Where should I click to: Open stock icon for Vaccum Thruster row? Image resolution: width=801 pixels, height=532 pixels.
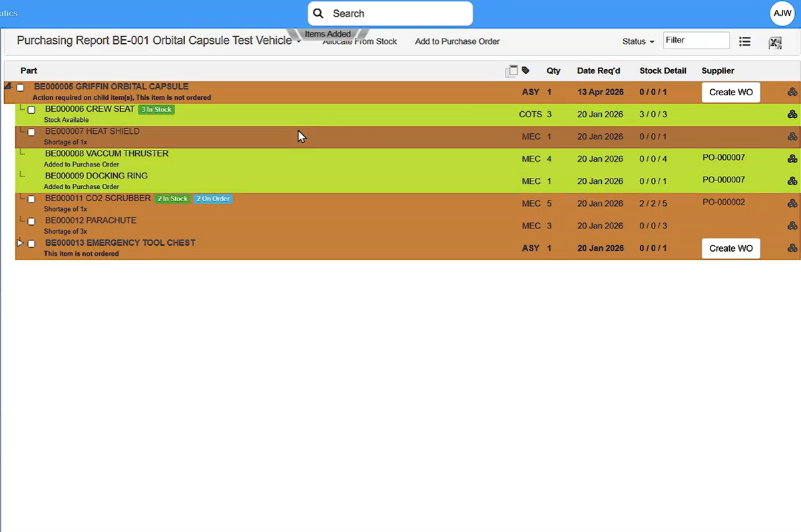(x=792, y=159)
